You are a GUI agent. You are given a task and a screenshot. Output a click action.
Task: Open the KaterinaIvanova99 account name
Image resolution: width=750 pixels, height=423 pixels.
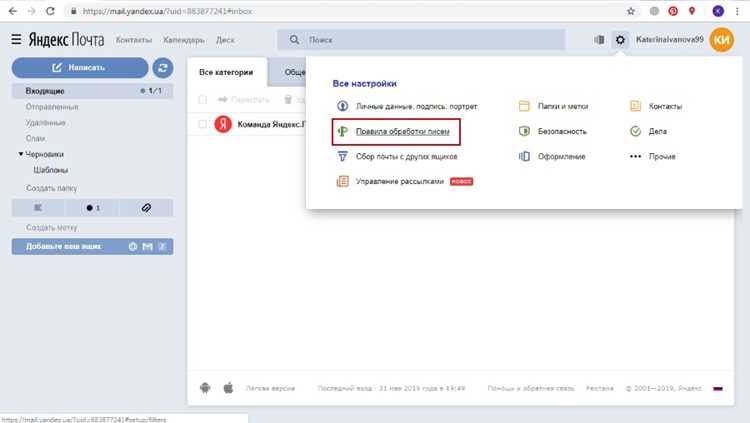669,40
